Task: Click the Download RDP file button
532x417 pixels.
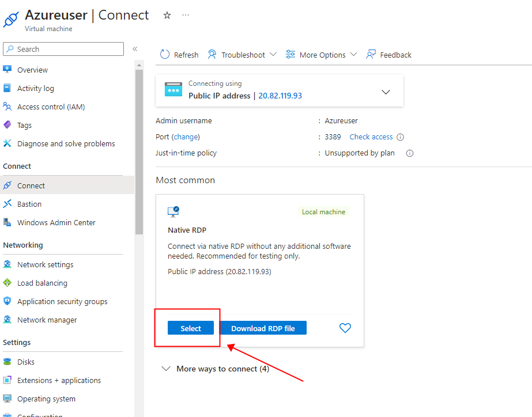Action: 263,328
